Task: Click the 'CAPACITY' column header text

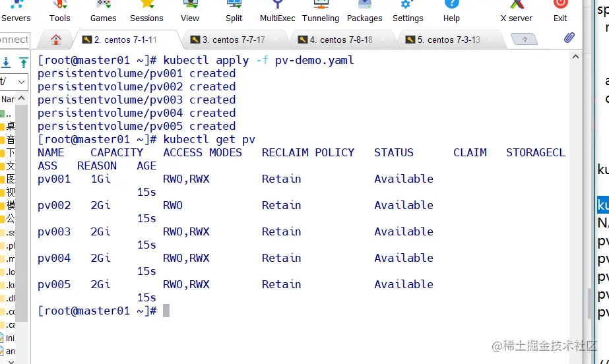Action: [x=117, y=152]
